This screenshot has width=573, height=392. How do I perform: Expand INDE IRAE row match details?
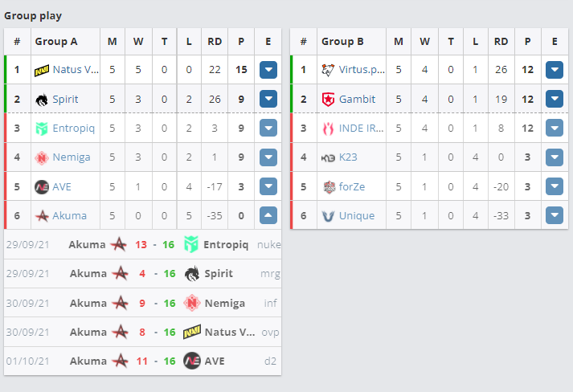click(x=555, y=129)
